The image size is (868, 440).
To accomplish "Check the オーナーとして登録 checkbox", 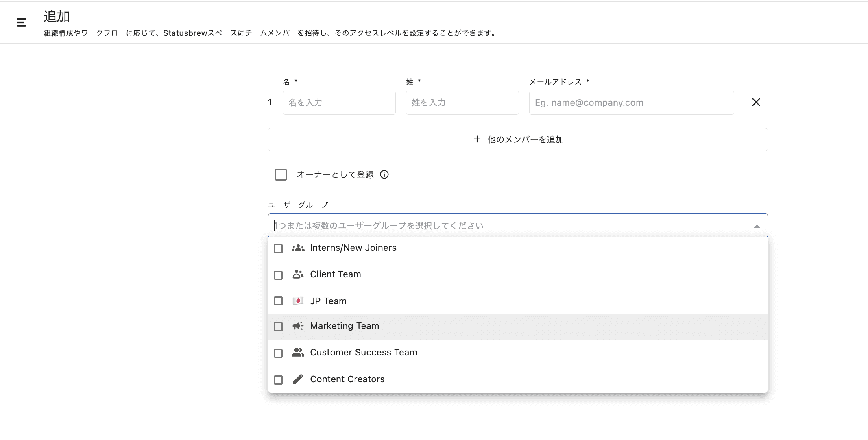I will click(x=281, y=174).
